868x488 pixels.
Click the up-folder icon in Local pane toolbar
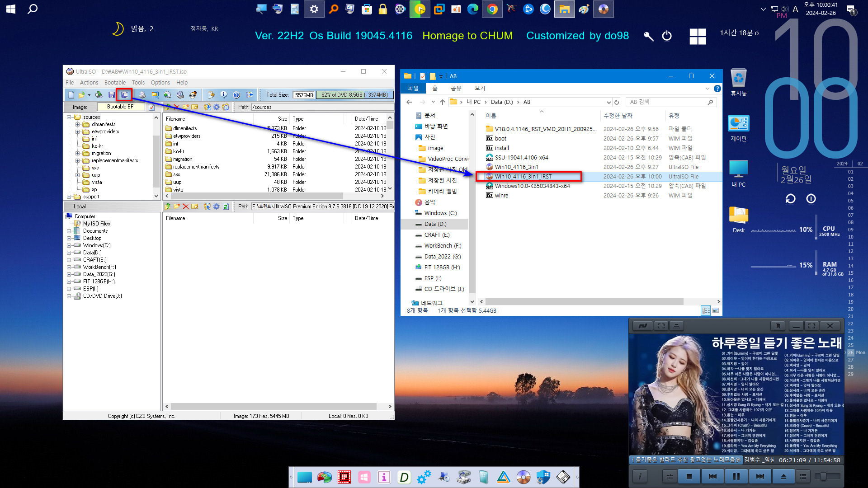click(x=168, y=206)
